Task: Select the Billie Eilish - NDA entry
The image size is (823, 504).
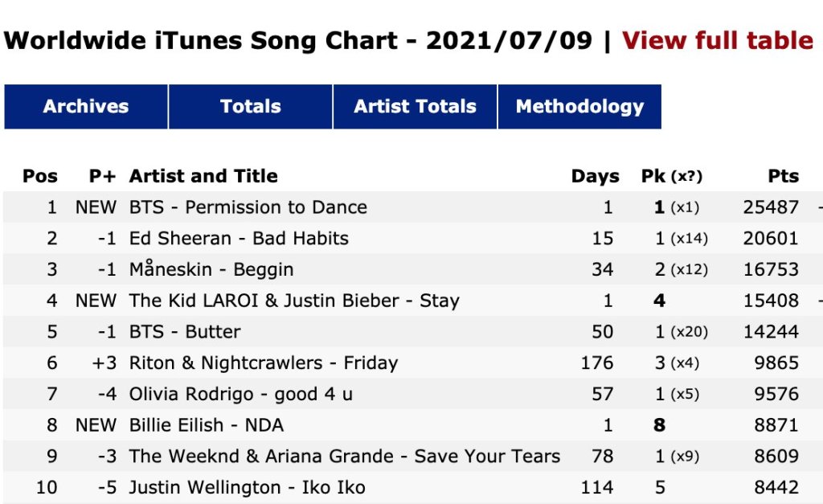Action: pos(207,425)
